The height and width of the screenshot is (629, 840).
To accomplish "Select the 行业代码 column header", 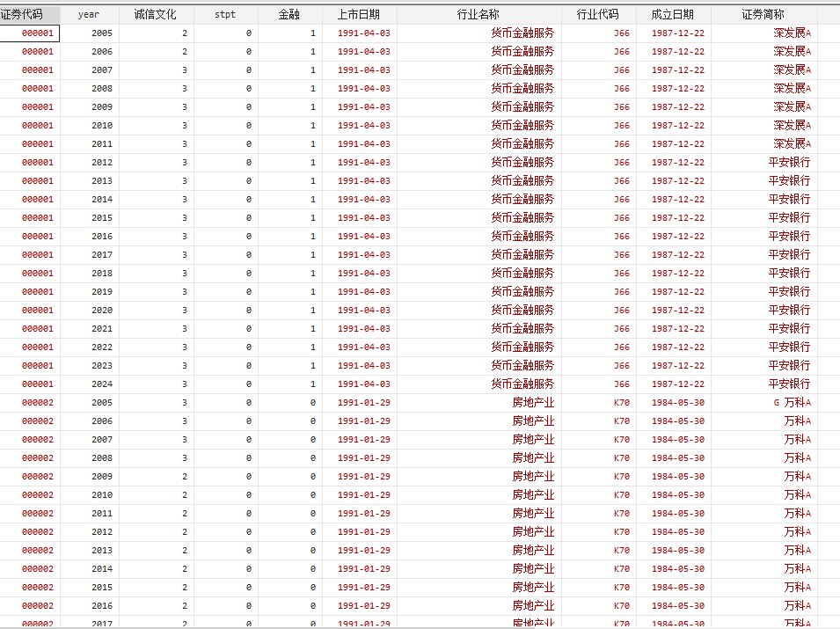I will pyautogui.click(x=598, y=14).
